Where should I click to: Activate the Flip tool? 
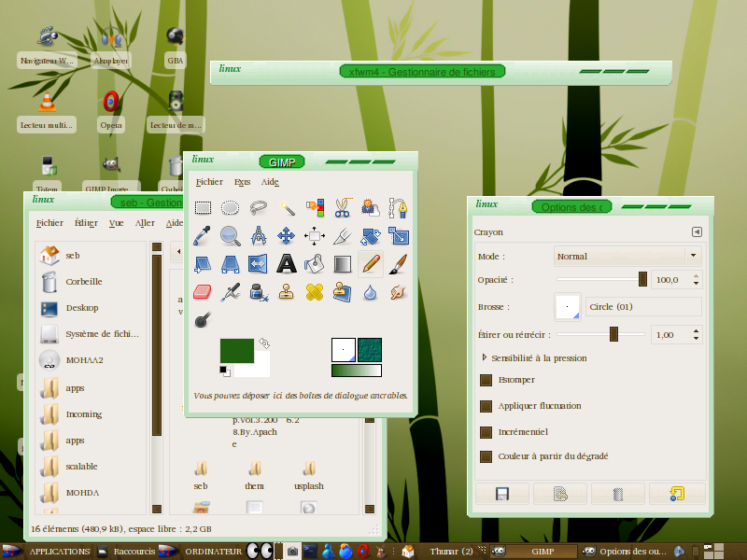(x=259, y=264)
